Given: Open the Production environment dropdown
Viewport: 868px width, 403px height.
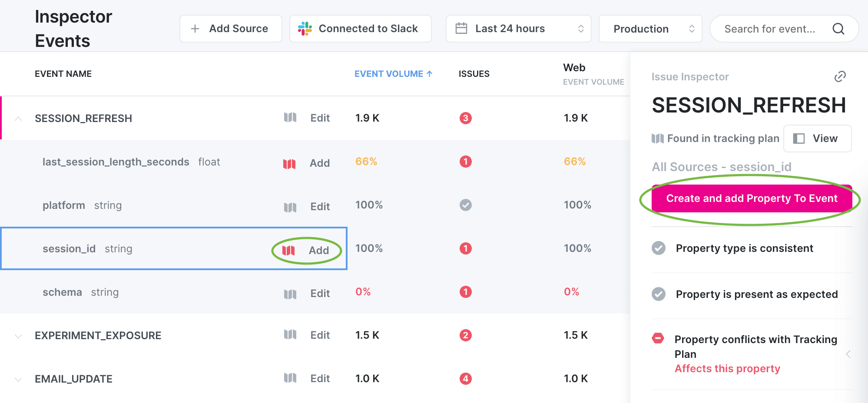Looking at the screenshot, I should [x=650, y=29].
